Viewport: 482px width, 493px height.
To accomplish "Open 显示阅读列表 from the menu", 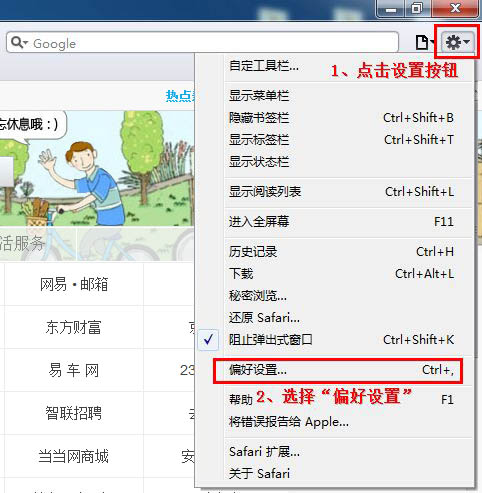I will [335, 192].
